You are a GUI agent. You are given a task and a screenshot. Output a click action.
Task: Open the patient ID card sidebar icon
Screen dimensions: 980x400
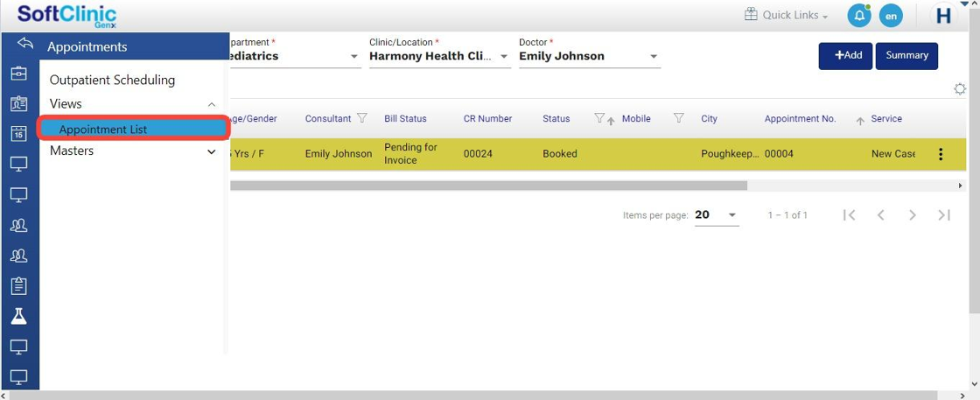click(18, 103)
